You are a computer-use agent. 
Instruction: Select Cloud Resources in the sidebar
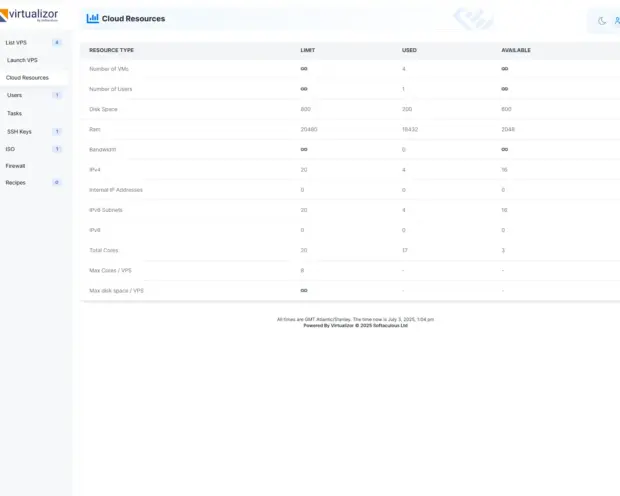pos(27,78)
